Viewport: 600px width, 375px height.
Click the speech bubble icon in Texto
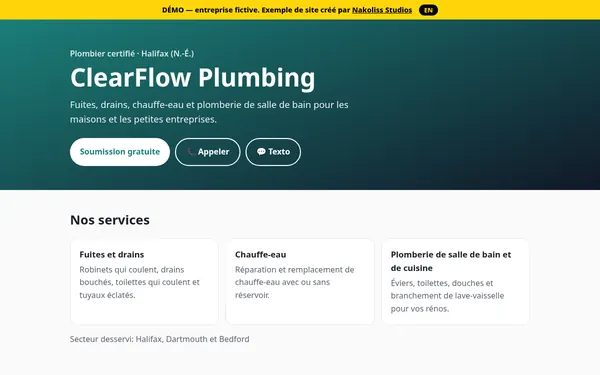coord(261,152)
